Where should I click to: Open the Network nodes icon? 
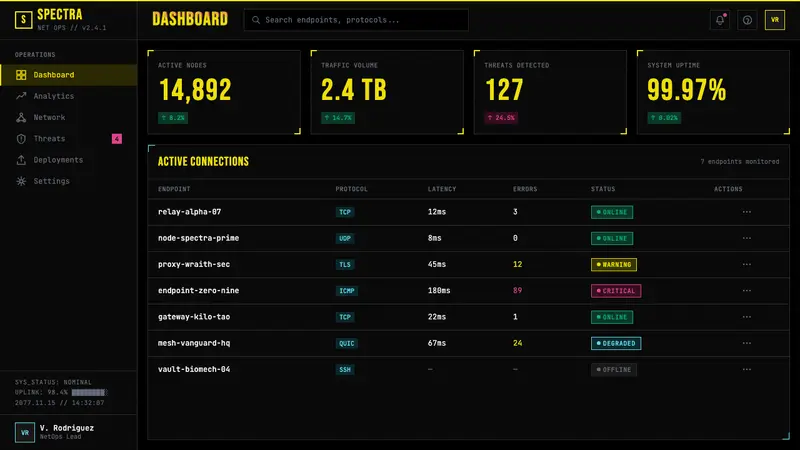pos(21,117)
